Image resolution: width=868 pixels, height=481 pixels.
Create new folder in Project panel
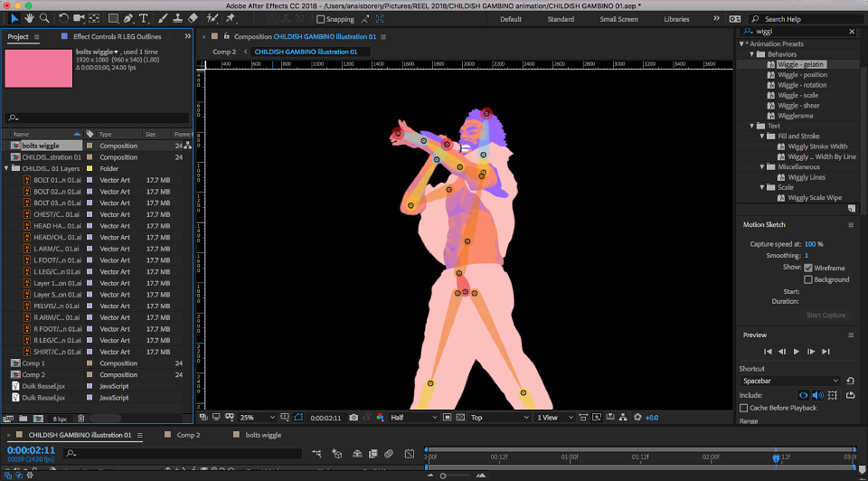[x=24, y=419]
